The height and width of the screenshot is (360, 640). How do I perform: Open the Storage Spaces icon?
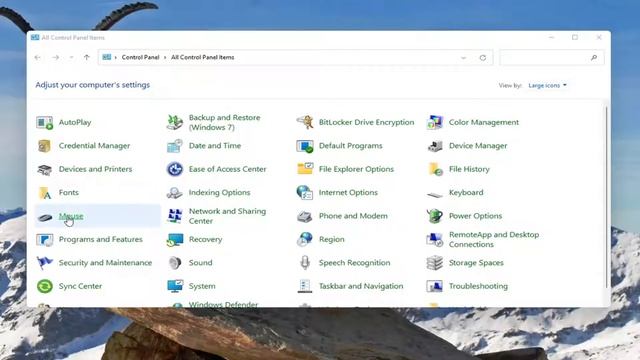point(435,263)
